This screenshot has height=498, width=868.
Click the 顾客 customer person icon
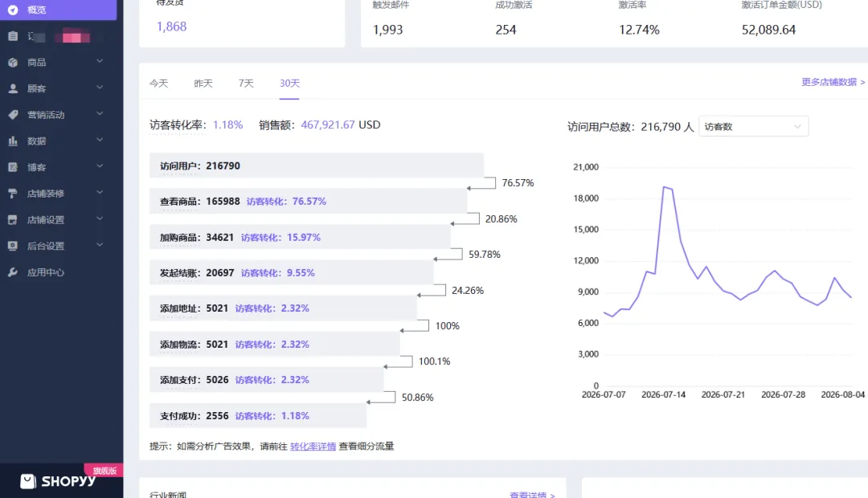click(13, 88)
